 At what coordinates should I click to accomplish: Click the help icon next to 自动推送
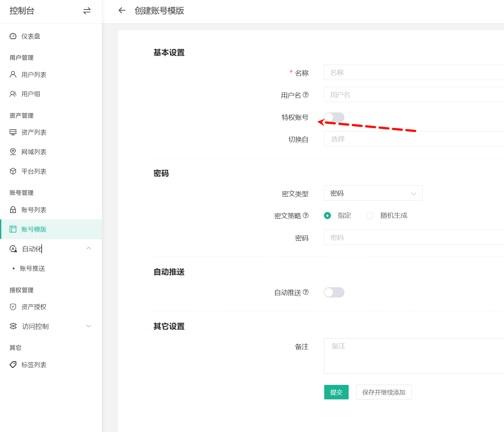(306, 292)
